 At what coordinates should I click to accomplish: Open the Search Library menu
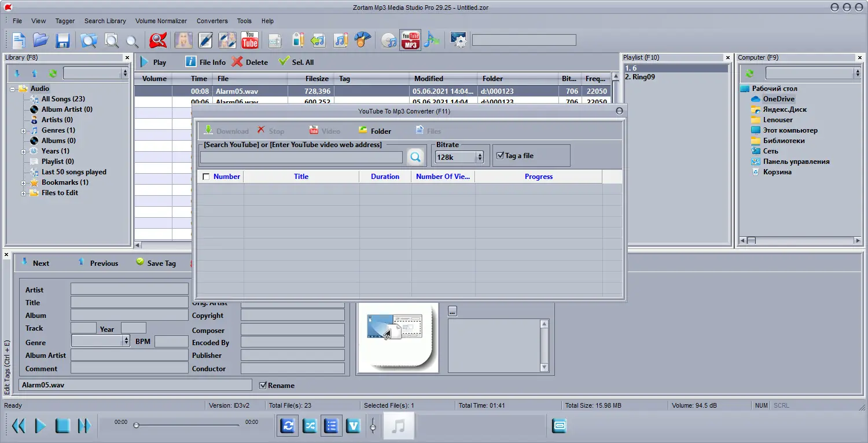tap(105, 21)
